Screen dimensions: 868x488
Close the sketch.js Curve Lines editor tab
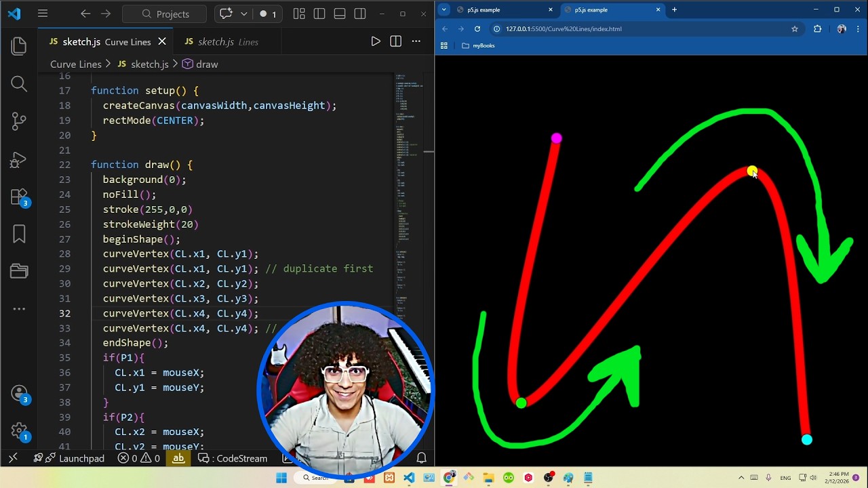point(162,41)
